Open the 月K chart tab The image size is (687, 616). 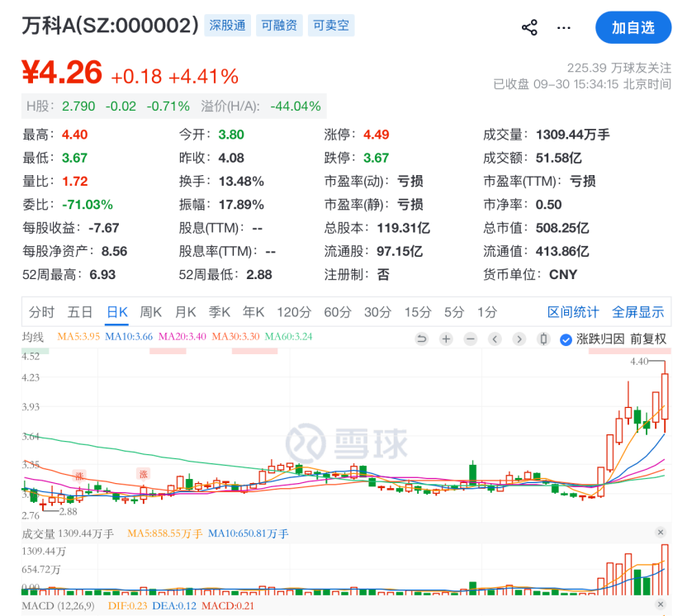point(185,312)
